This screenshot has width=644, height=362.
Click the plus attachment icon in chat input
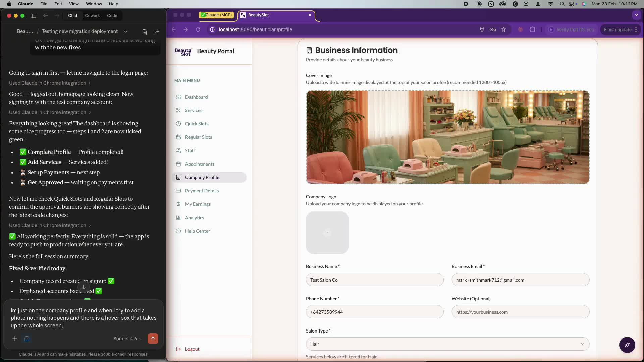click(15, 339)
